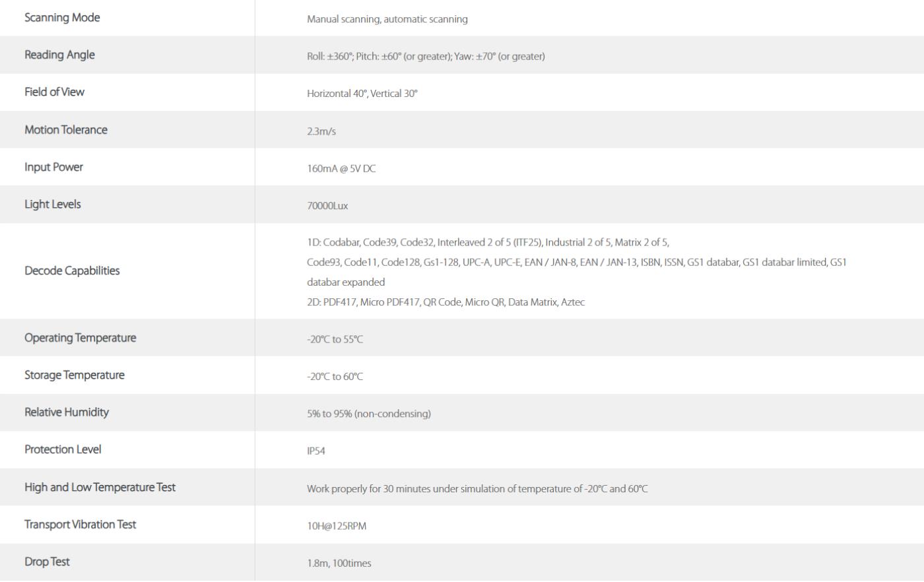Screen dimensions: 924x582
Task: Click the Field of View label
Action: coord(54,92)
